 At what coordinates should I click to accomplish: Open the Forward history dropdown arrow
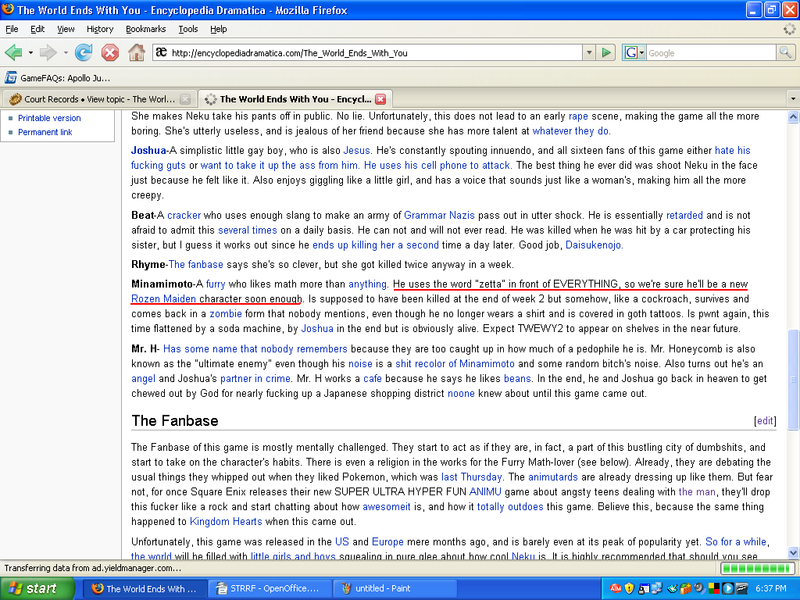[65, 53]
